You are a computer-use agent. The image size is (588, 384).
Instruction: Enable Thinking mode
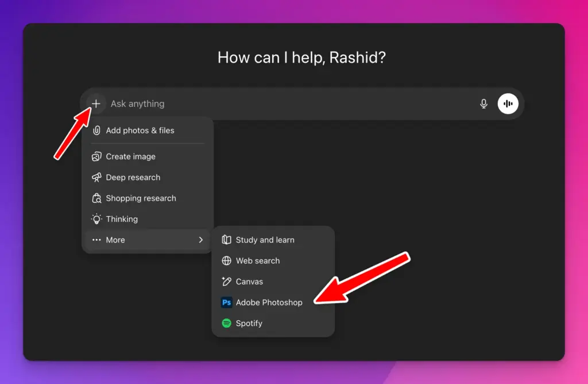pos(121,219)
